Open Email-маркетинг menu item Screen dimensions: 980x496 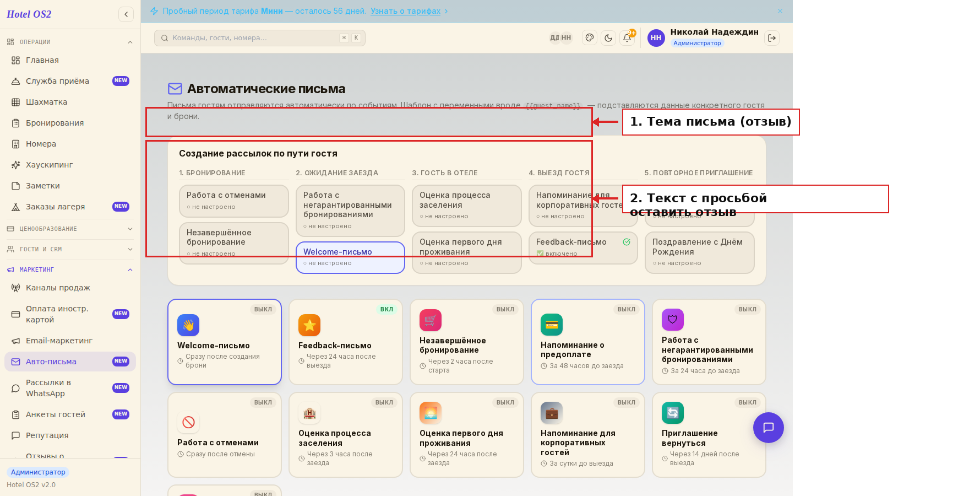point(70,341)
